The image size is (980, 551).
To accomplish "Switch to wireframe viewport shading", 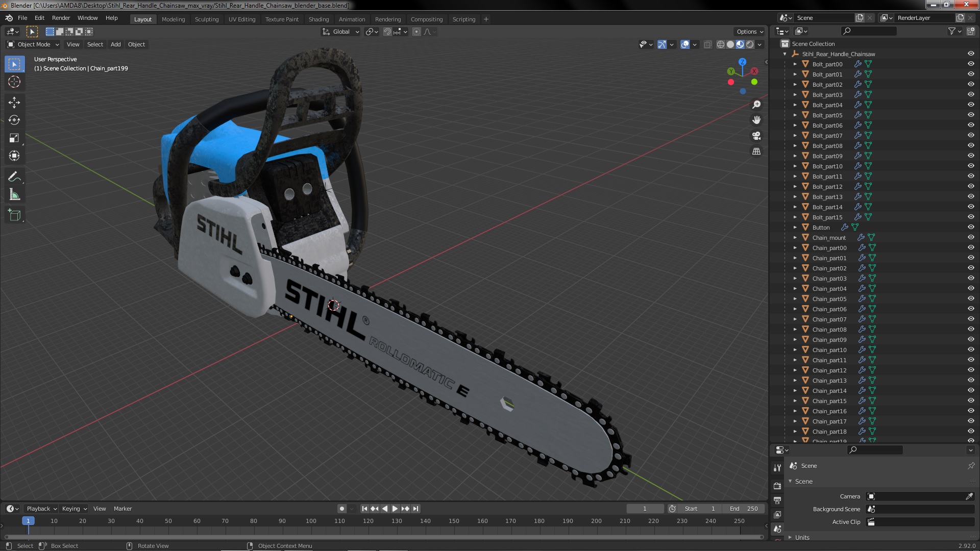I will 721,44.
